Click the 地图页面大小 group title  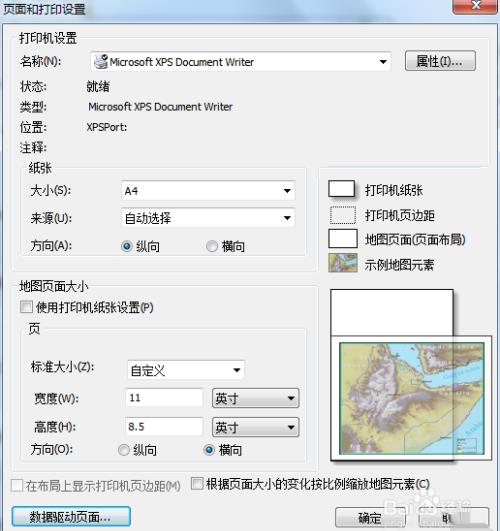pos(54,286)
